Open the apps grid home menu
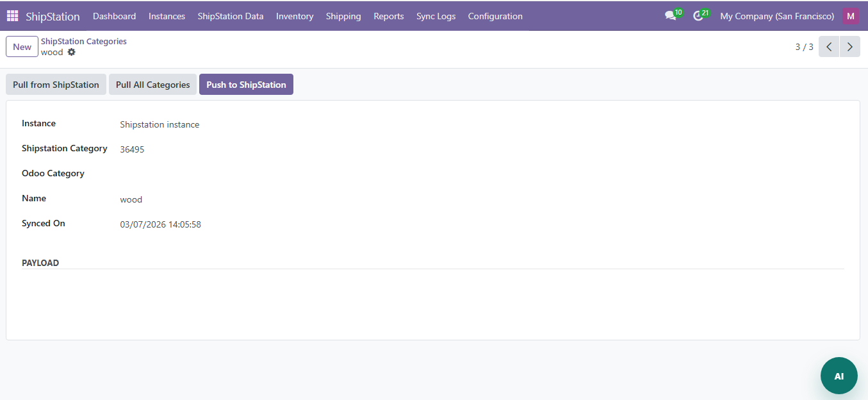The height and width of the screenshot is (400, 868). point(13,16)
